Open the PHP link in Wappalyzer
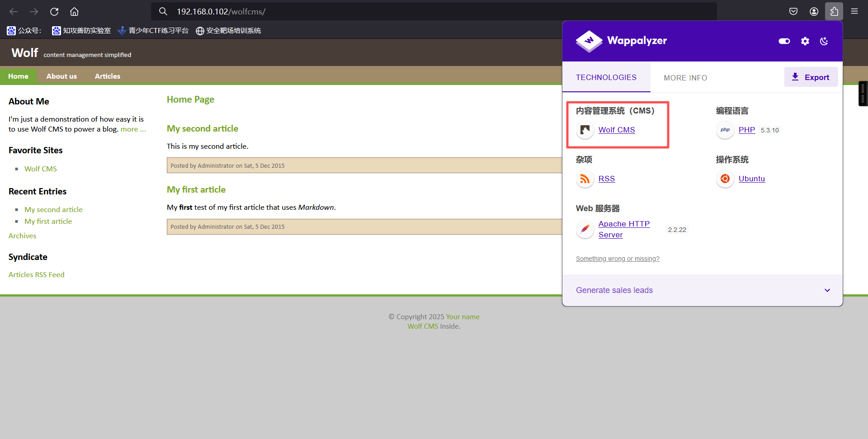This screenshot has height=439, width=868. coord(747,130)
